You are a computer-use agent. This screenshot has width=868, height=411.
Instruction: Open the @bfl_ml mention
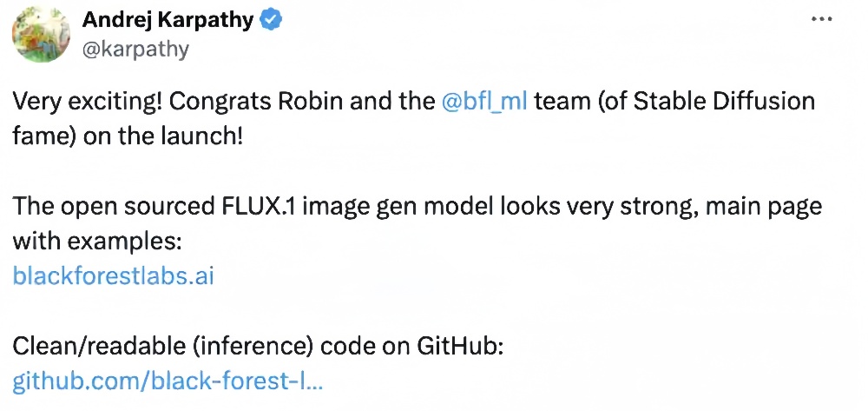[x=483, y=102]
